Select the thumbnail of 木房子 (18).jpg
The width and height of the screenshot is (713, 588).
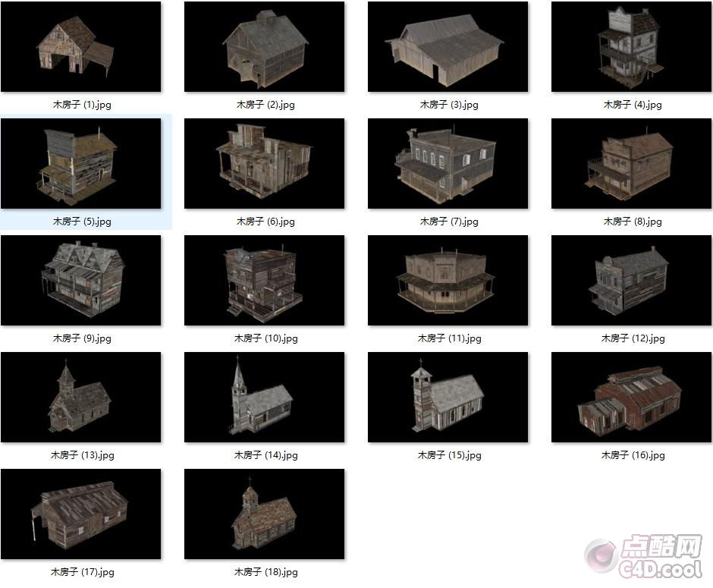(x=264, y=514)
